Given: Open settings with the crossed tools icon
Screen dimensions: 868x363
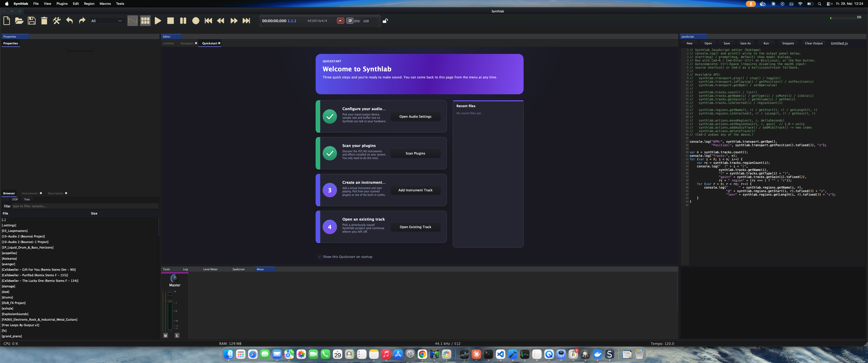Looking at the screenshot, I should [x=57, y=21].
